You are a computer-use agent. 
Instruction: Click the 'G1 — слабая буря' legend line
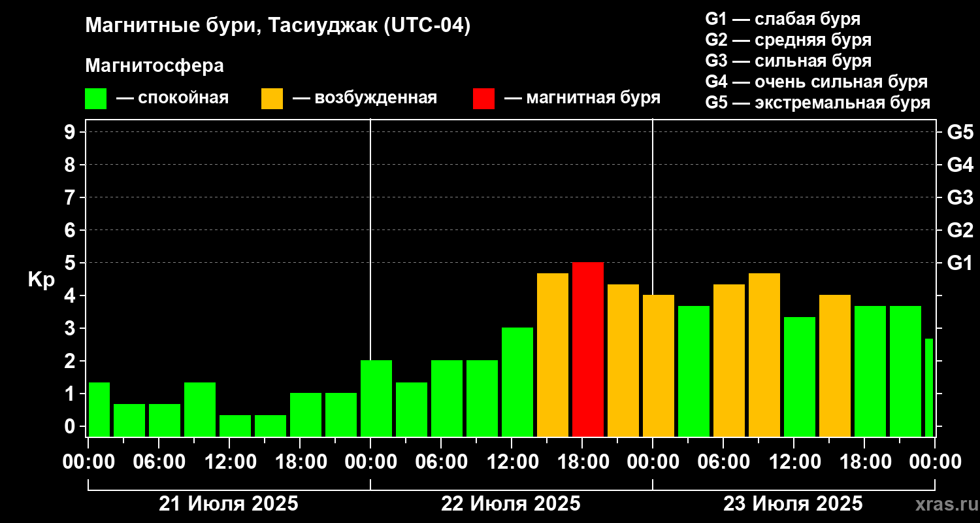pos(783,19)
